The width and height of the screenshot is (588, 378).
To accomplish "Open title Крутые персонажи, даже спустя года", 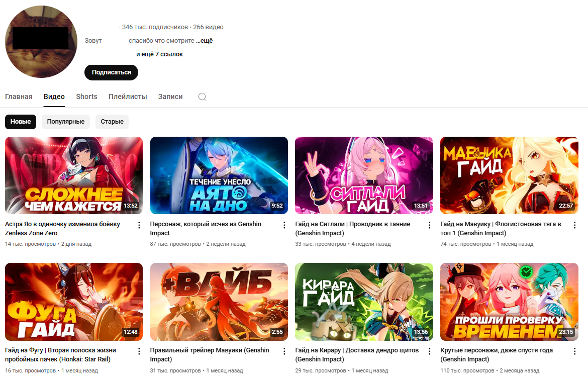I will [x=497, y=355].
